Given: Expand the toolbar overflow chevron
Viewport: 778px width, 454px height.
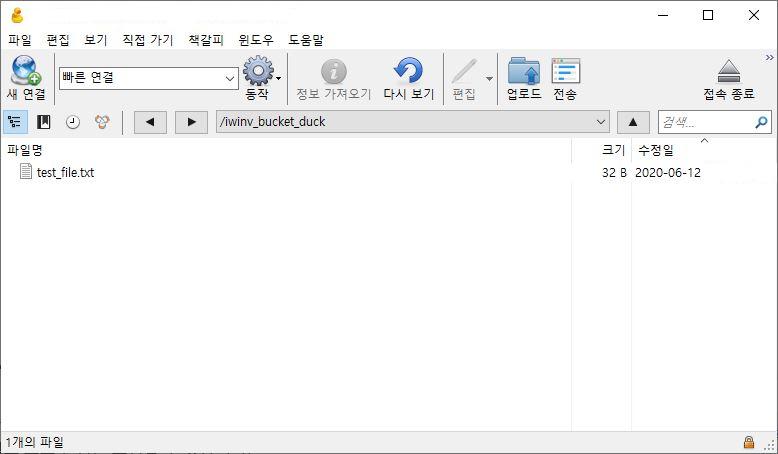Looking at the screenshot, I should (x=770, y=58).
